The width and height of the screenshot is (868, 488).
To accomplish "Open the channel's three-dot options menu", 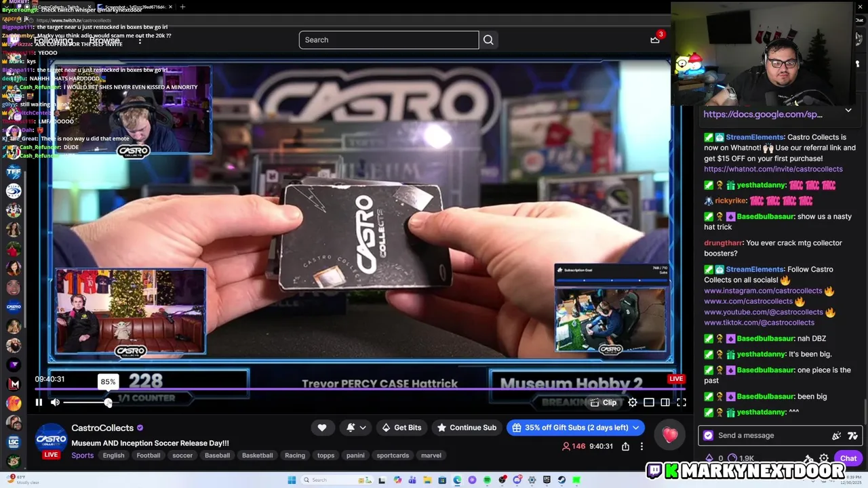I will pos(642,447).
